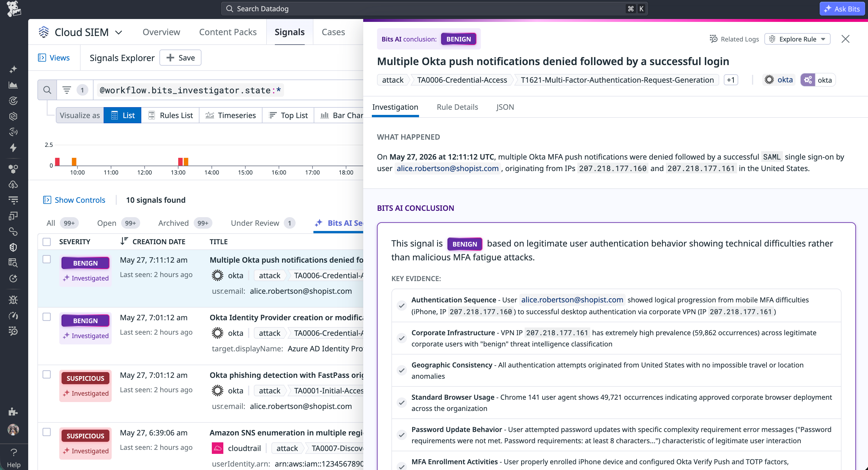This screenshot has height=470, width=868.
Task: Open the link chain icon in sidebar
Action: point(14,232)
